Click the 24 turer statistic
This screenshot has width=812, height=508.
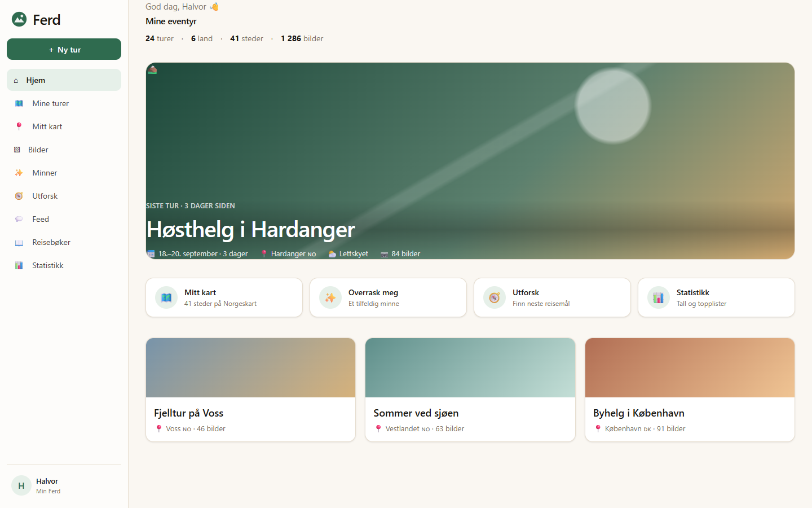click(160, 38)
